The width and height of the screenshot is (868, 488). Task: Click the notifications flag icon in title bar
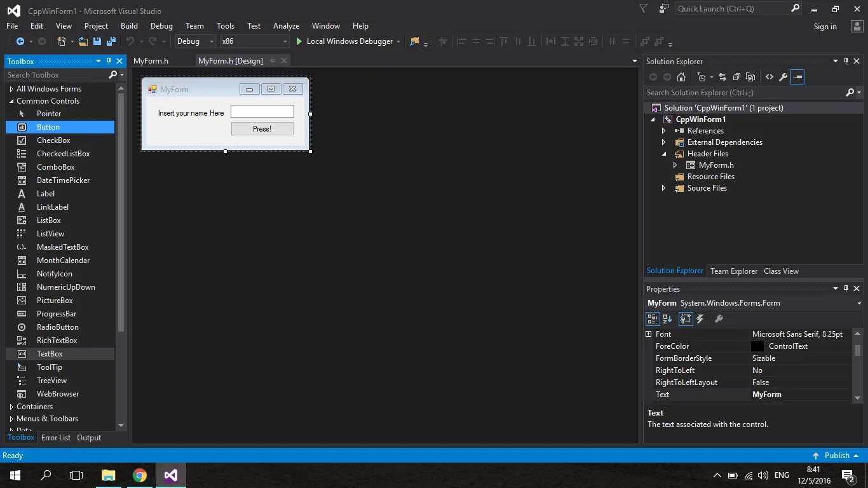(x=643, y=9)
